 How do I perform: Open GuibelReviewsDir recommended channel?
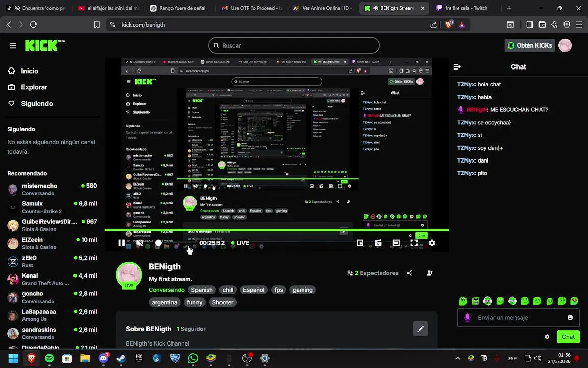coord(52,225)
